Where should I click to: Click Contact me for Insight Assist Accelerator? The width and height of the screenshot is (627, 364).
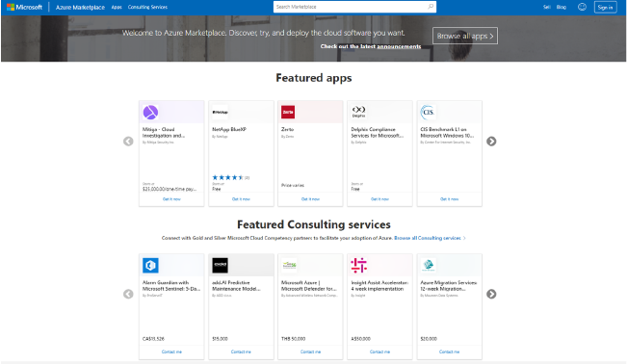(x=379, y=352)
